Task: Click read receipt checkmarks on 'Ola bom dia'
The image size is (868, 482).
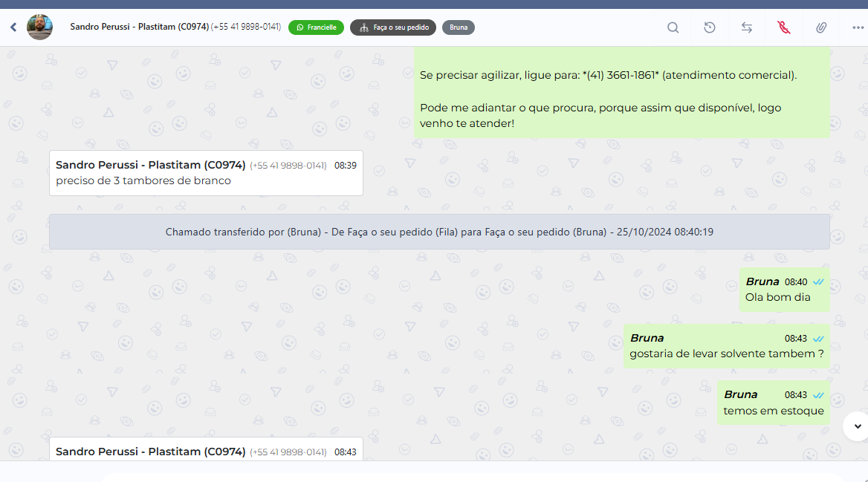Action: point(818,282)
